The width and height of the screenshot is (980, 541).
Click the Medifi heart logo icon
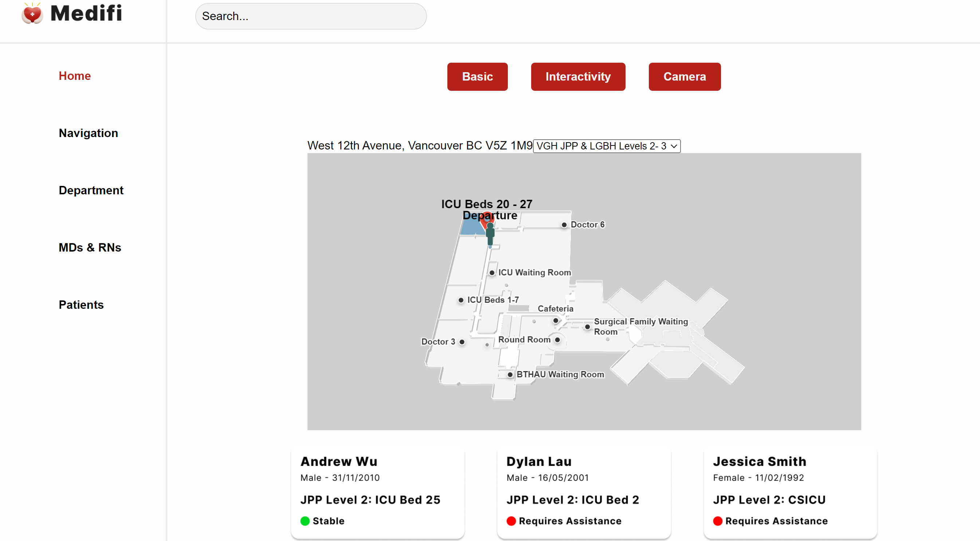coord(32,14)
